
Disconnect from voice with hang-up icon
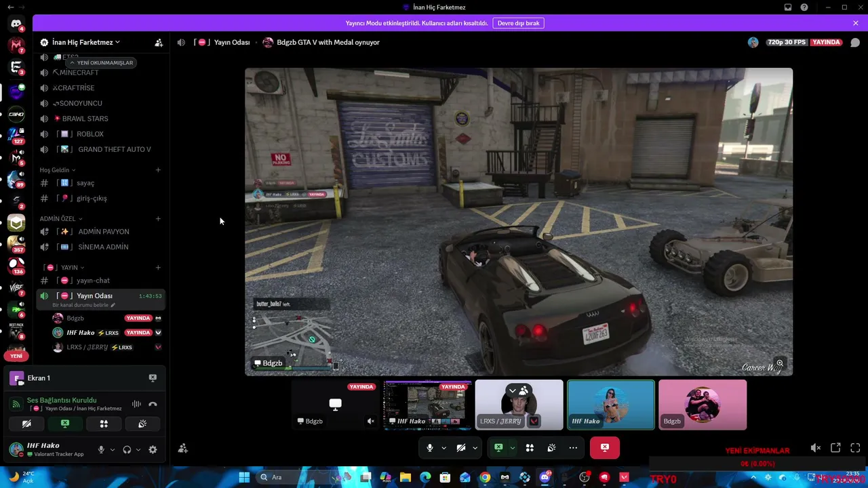click(153, 404)
